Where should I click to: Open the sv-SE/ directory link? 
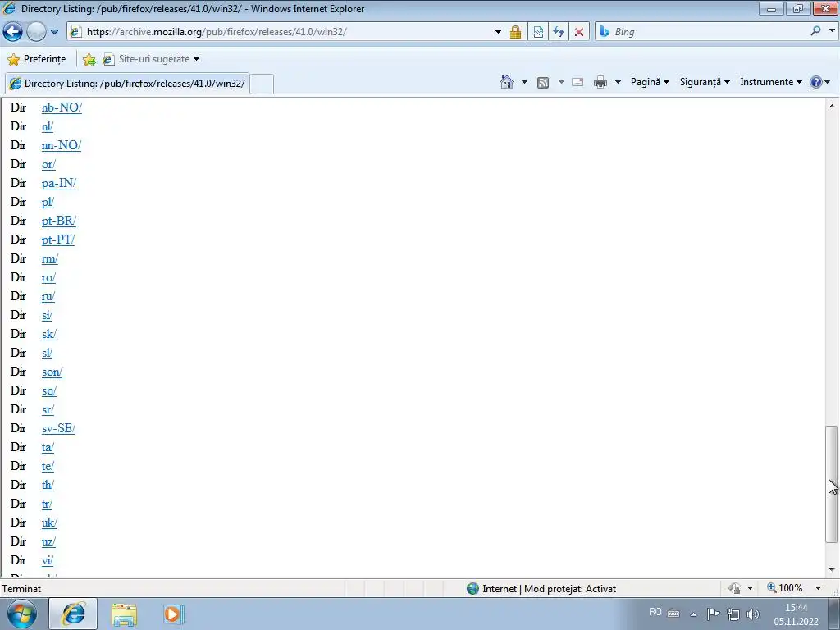point(58,428)
